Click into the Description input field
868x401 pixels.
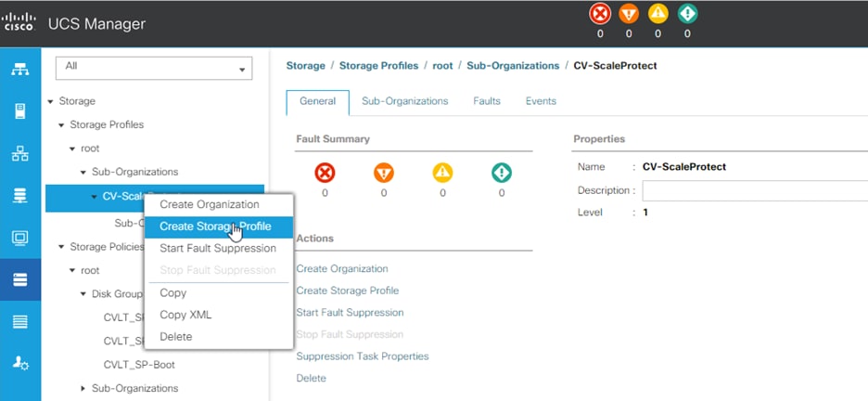tap(755, 190)
